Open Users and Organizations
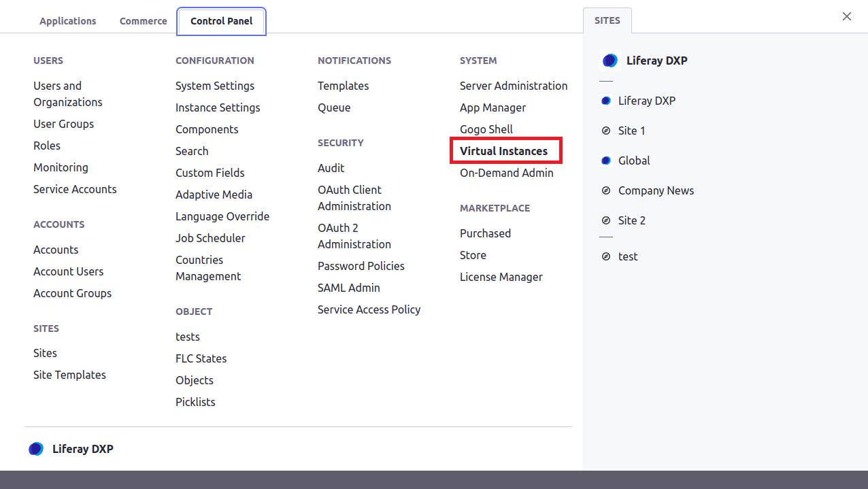The image size is (868, 489). click(x=68, y=94)
